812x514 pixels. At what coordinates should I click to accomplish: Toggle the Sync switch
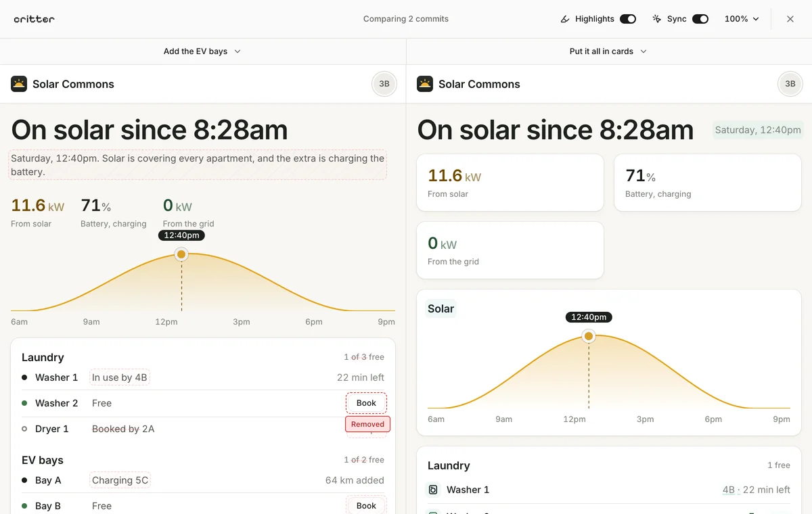click(700, 19)
